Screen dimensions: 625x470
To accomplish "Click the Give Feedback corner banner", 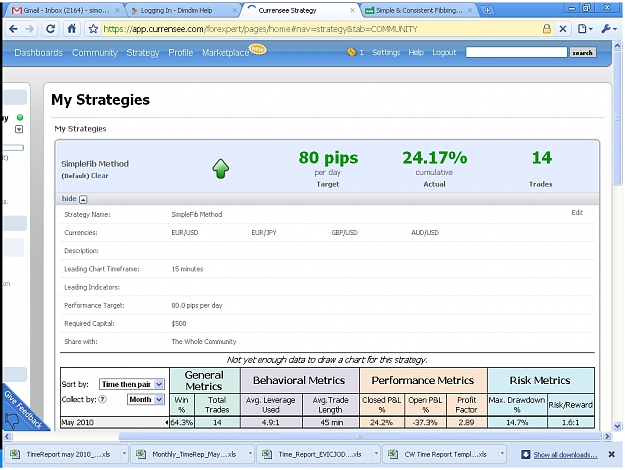I will tap(22, 409).
